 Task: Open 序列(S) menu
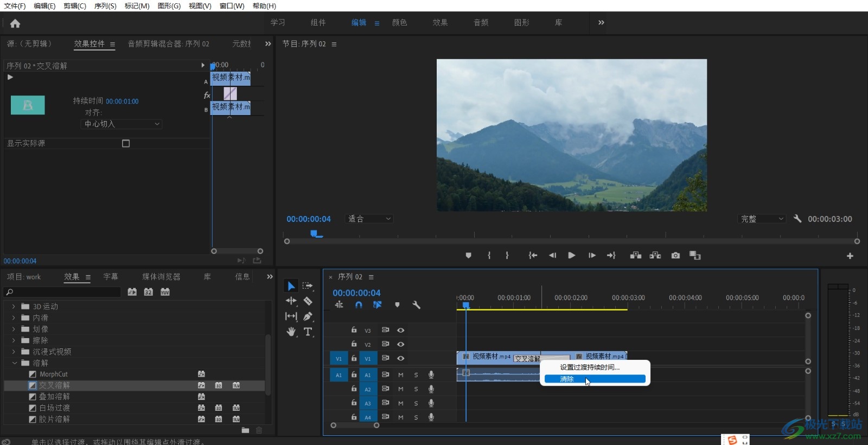click(105, 5)
